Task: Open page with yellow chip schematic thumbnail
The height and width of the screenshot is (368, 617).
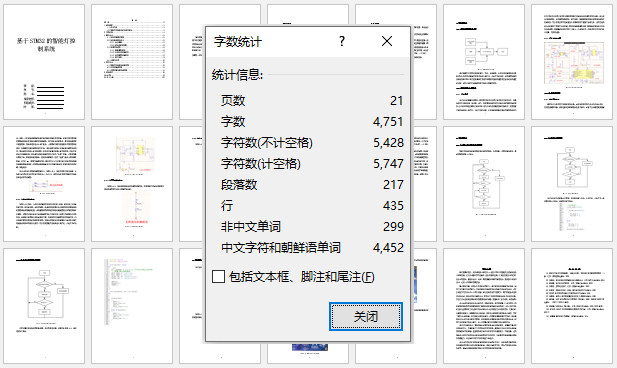Action: pyautogui.click(x=132, y=184)
